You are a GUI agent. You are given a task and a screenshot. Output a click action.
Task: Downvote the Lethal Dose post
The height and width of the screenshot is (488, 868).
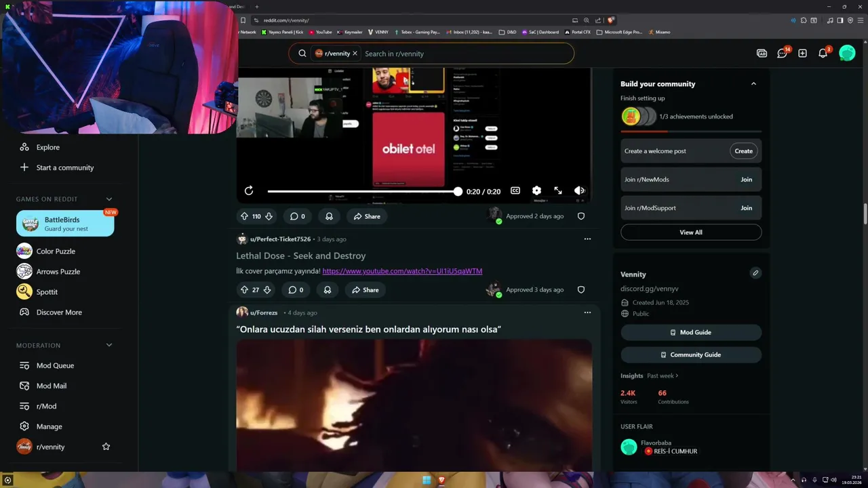click(267, 289)
